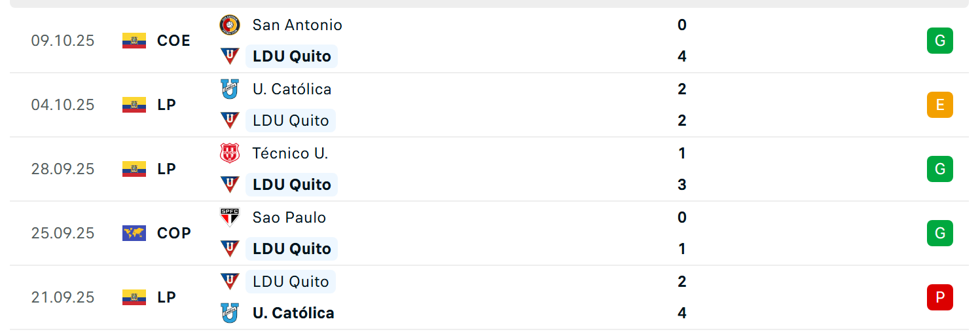Screen dimensions: 980x334
Task: Click the world map flag next to COP
Action: pyautogui.click(x=134, y=233)
